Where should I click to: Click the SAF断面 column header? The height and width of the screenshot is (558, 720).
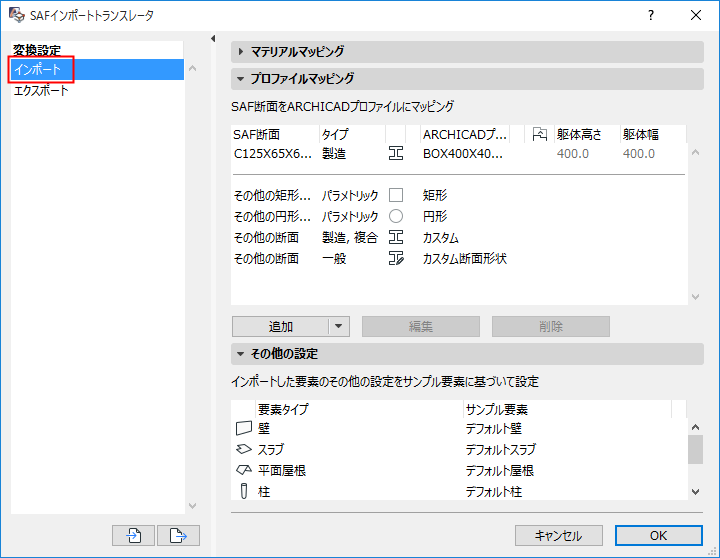275,135
